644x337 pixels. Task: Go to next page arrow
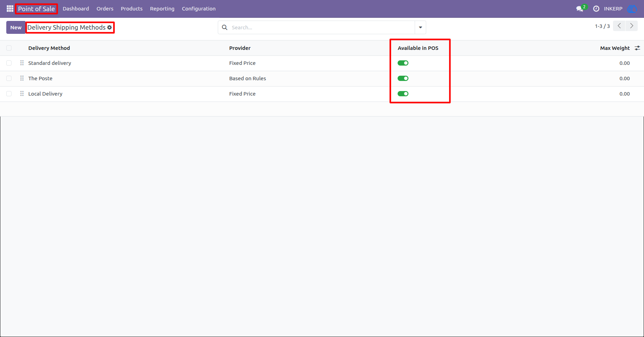(631, 26)
